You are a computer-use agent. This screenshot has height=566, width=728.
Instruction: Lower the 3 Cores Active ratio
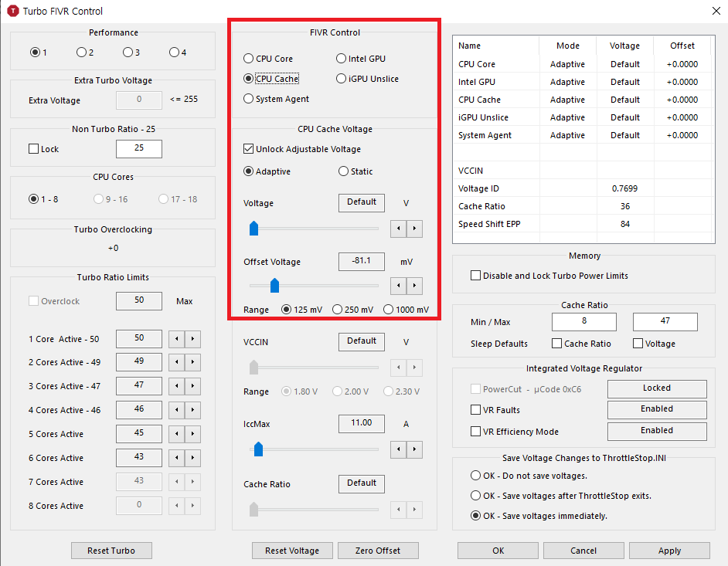176,386
